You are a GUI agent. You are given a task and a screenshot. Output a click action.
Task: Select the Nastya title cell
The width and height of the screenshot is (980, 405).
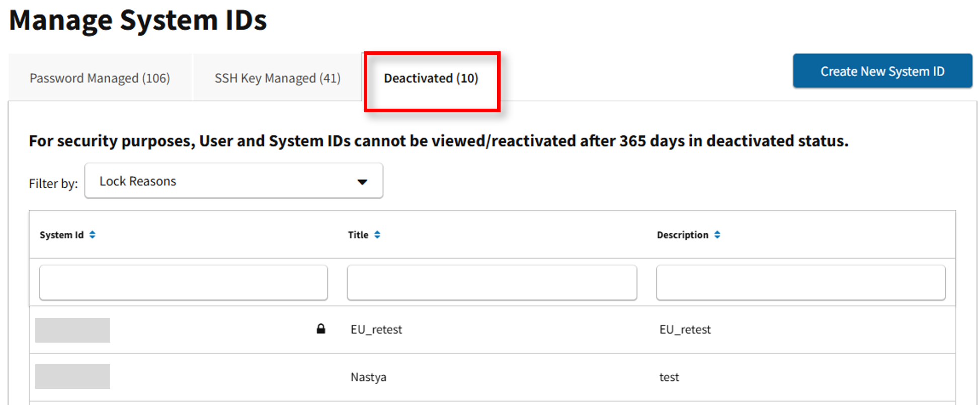[x=368, y=377]
